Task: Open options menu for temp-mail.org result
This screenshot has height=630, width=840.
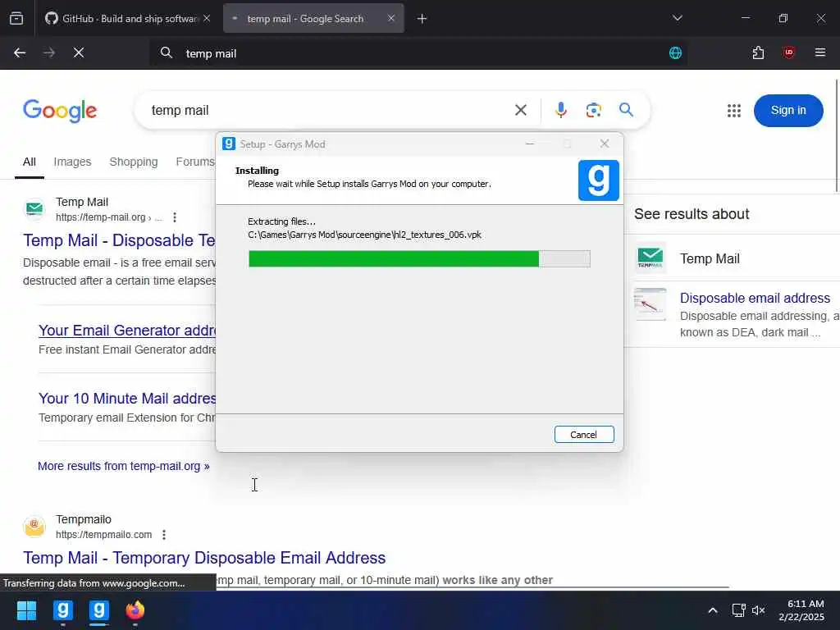Action: coord(175,217)
